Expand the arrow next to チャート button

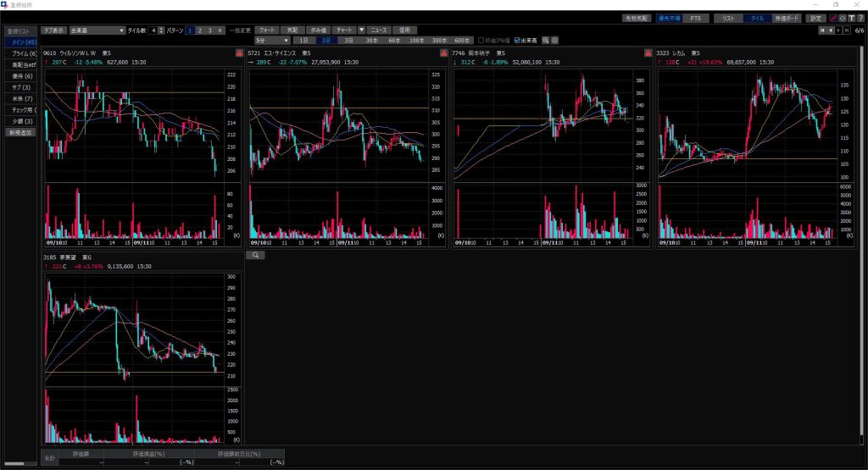coord(362,30)
